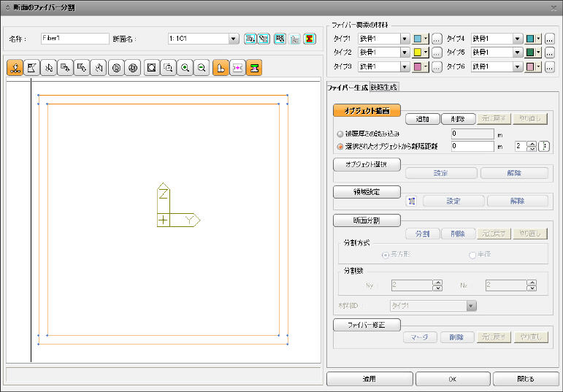This screenshot has height=392, width=563.
Task: Switch to the ファイバー生成 tab
Action: (x=348, y=87)
